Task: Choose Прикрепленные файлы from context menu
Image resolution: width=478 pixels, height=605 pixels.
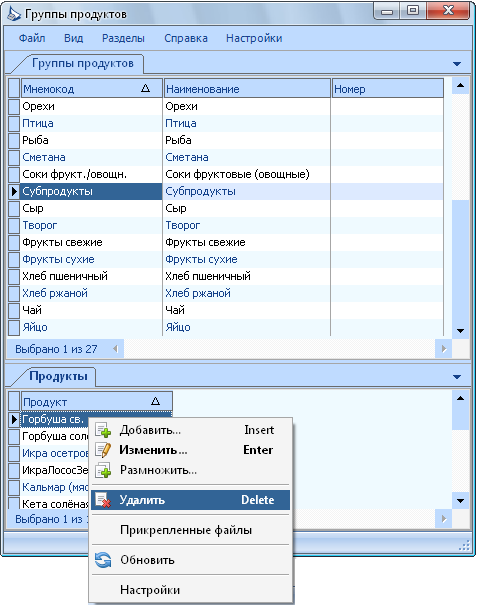Action: (186, 530)
